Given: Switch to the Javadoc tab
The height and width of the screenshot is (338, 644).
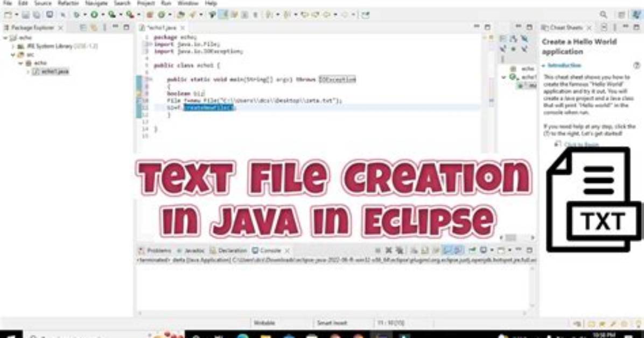Looking at the screenshot, I should tap(191, 250).
